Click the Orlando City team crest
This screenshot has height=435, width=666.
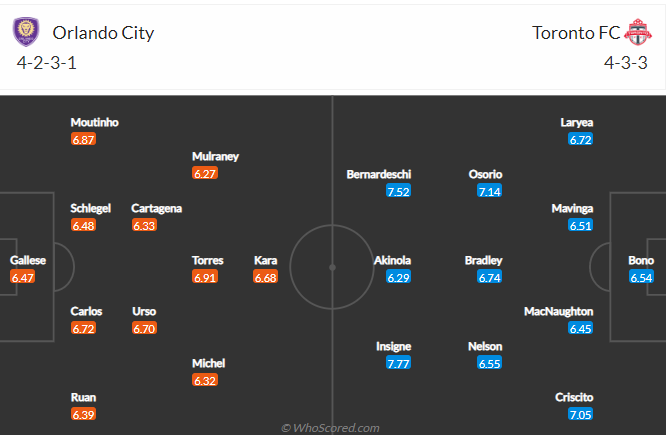point(26,32)
